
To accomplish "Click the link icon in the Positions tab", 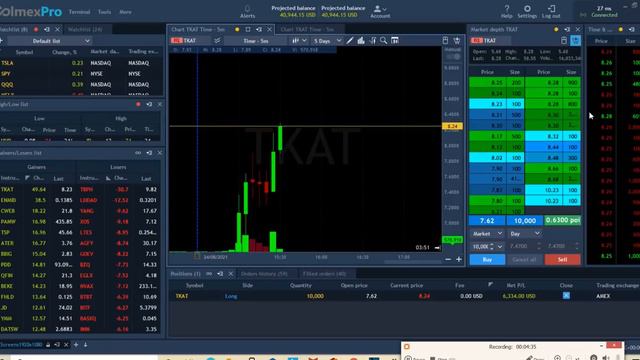I will click(209, 273).
